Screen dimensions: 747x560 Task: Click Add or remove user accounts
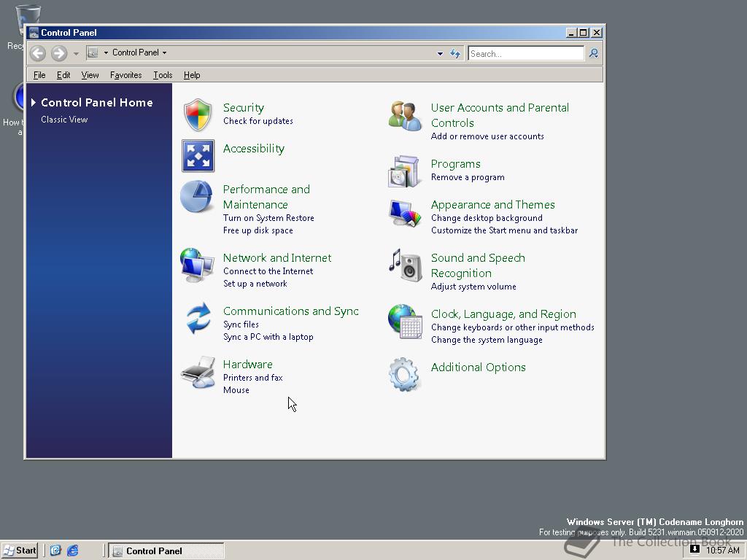point(487,136)
